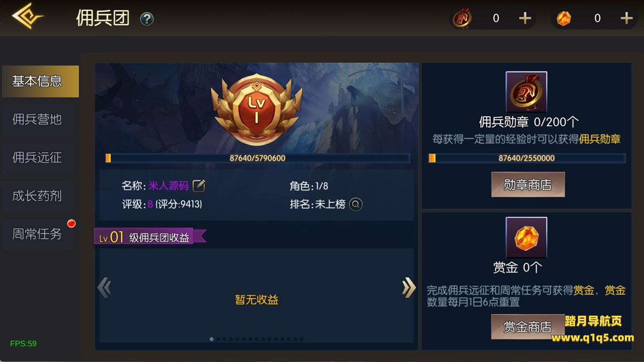Image resolution: width=644 pixels, height=362 pixels.
Task: Tap the 佣兵勋章 medal item icon
Action: coord(526,92)
